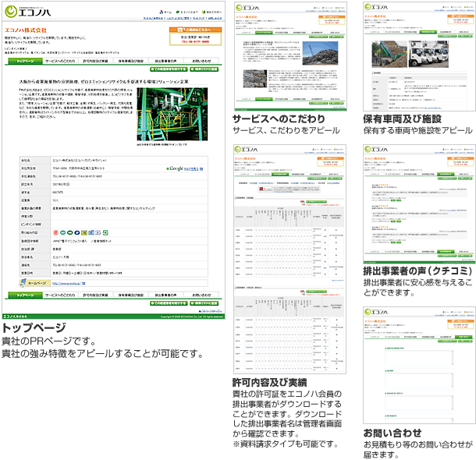Click the ※資料請求タイプも可能です note text
476x460 pixels.
coord(286,444)
